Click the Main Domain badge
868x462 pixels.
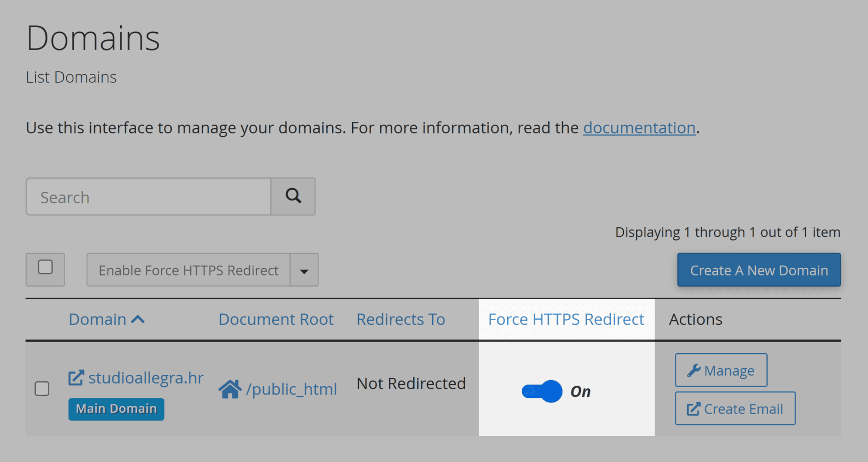(x=116, y=409)
